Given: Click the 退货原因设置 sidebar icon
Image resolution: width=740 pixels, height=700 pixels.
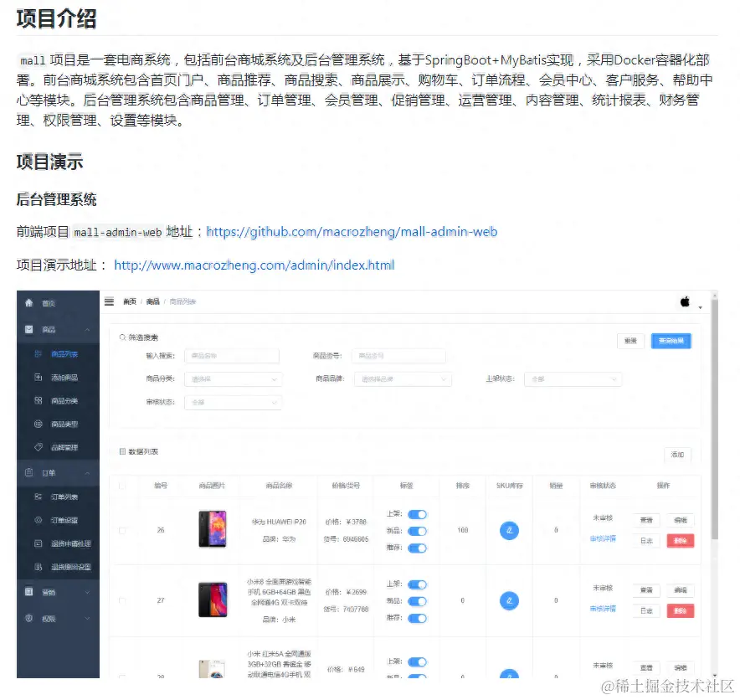Looking at the screenshot, I should 39,566.
